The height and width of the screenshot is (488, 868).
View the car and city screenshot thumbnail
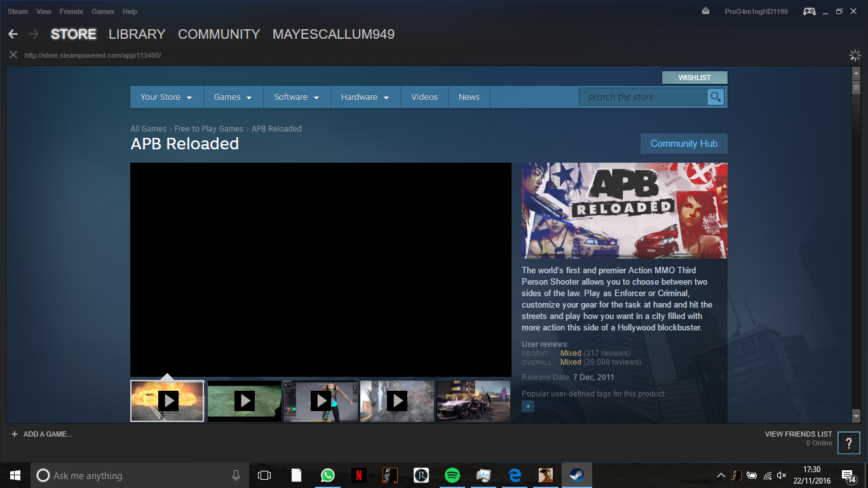point(473,401)
